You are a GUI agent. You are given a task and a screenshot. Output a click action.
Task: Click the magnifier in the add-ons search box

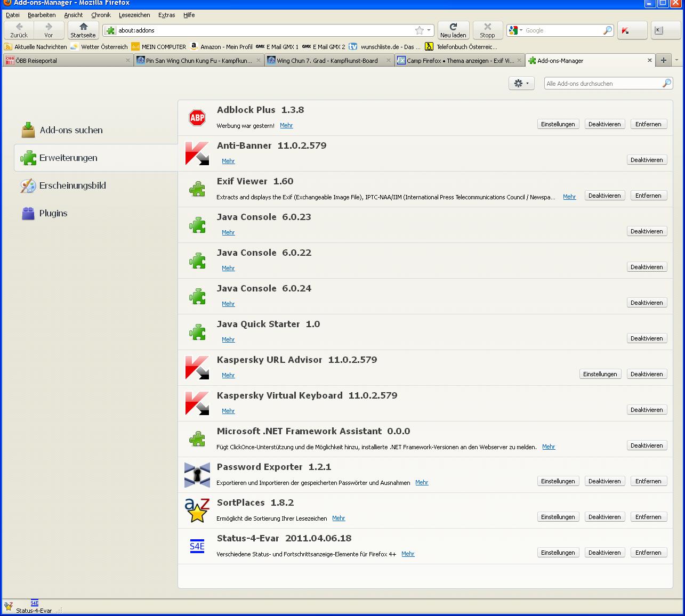click(666, 84)
